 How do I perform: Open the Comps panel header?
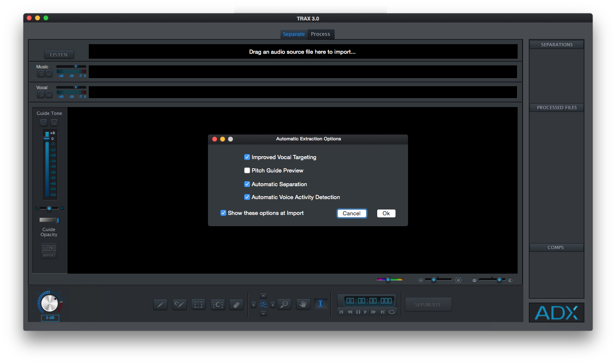click(x=557, y=247)
